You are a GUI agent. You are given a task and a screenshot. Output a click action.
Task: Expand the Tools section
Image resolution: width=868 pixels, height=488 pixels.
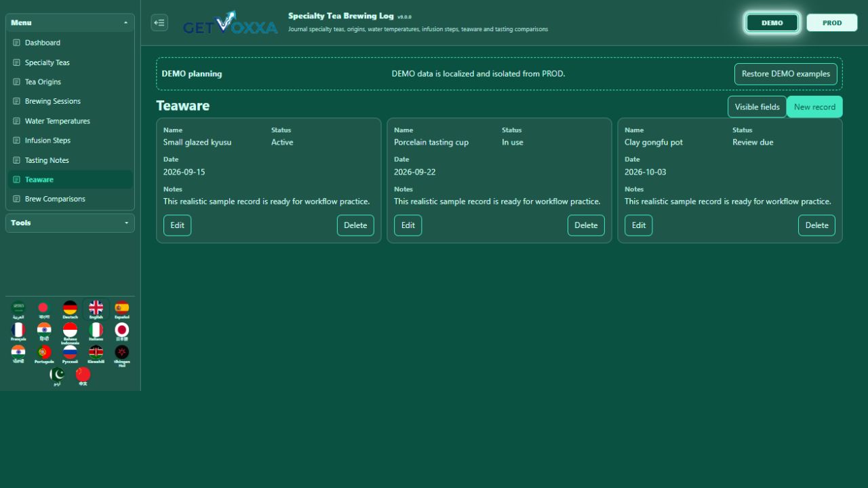click(x=70, y=223)
